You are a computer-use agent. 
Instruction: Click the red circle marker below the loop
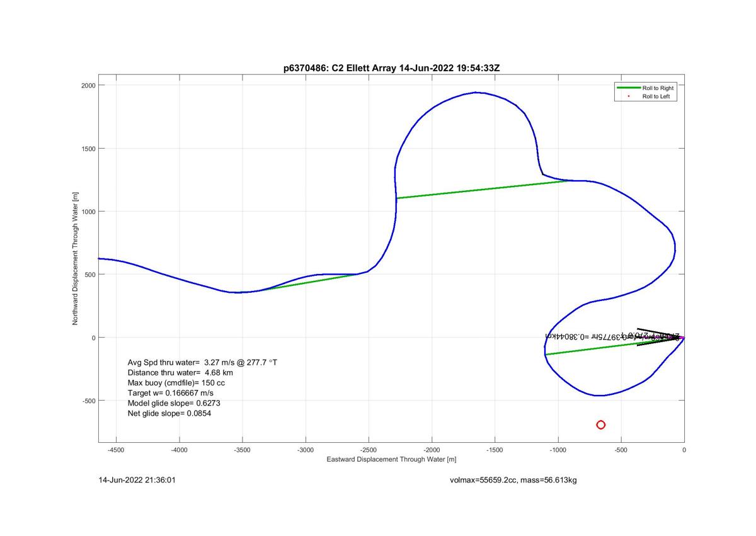coord(600,425)
